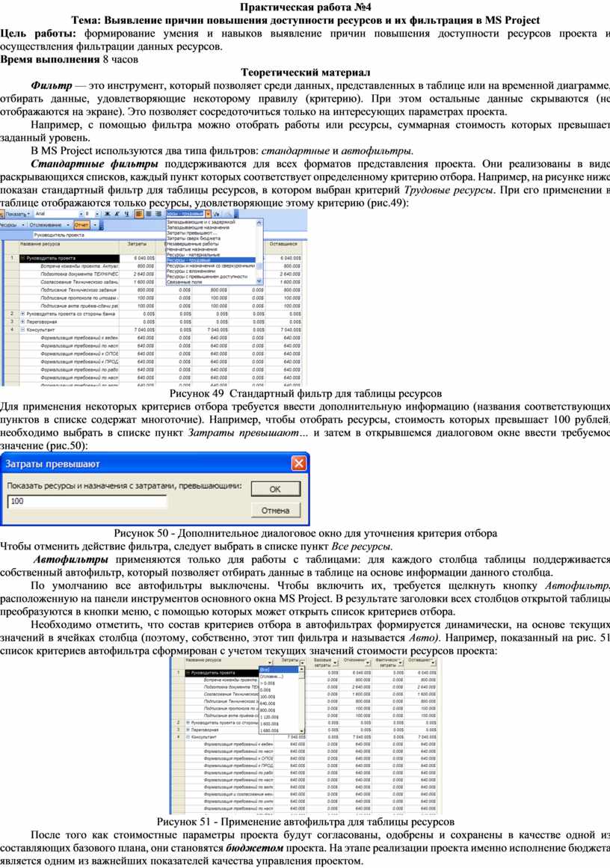Click the AutoFilter icon beside the filter combo box
The width and height of the screenshot is (610, 868).
pos(217,214)
